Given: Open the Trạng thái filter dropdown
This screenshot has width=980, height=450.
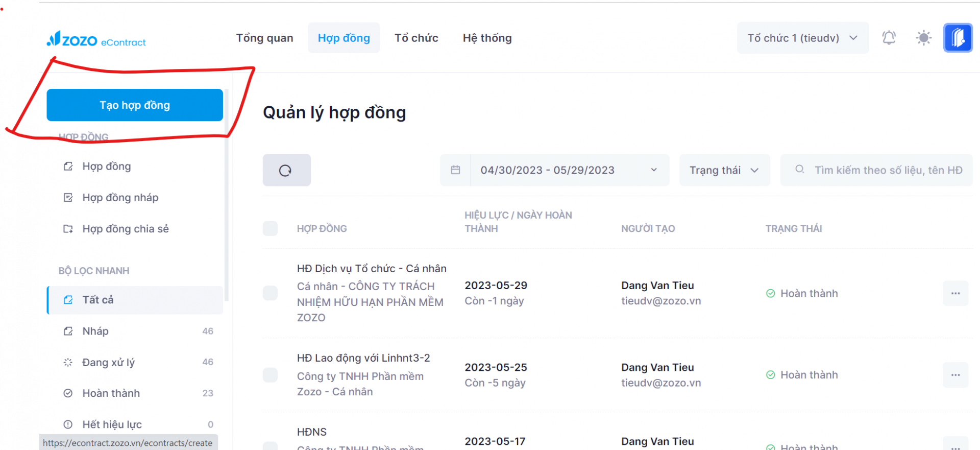Looking at the screenshot, I should click(724, 170).
